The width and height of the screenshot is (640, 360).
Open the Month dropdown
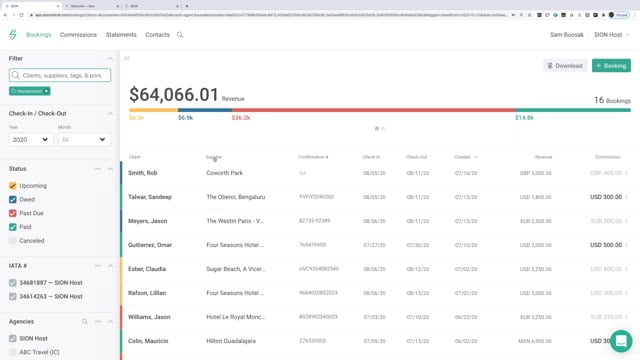pyautogui.click(x=84, y=140)
